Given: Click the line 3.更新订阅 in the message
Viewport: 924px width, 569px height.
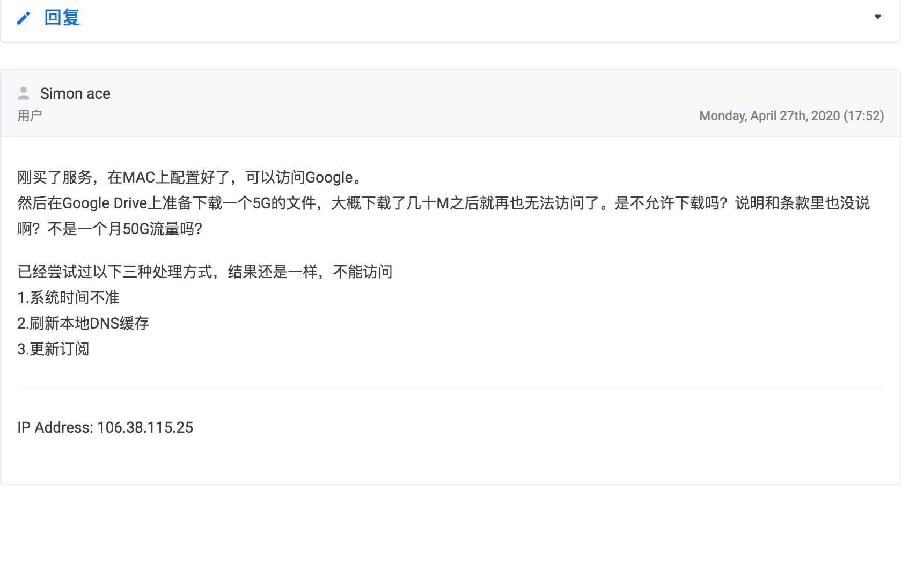Looking at the screenshot, I should 53,349.
